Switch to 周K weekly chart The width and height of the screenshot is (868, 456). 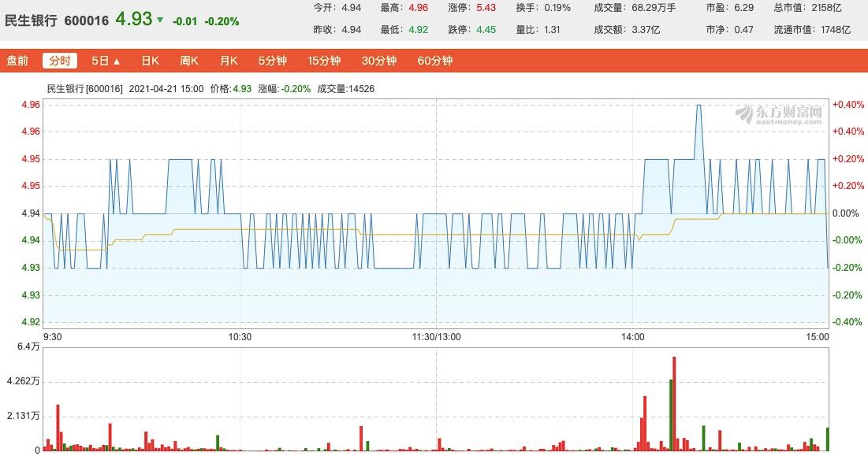(x=189, y=61)
